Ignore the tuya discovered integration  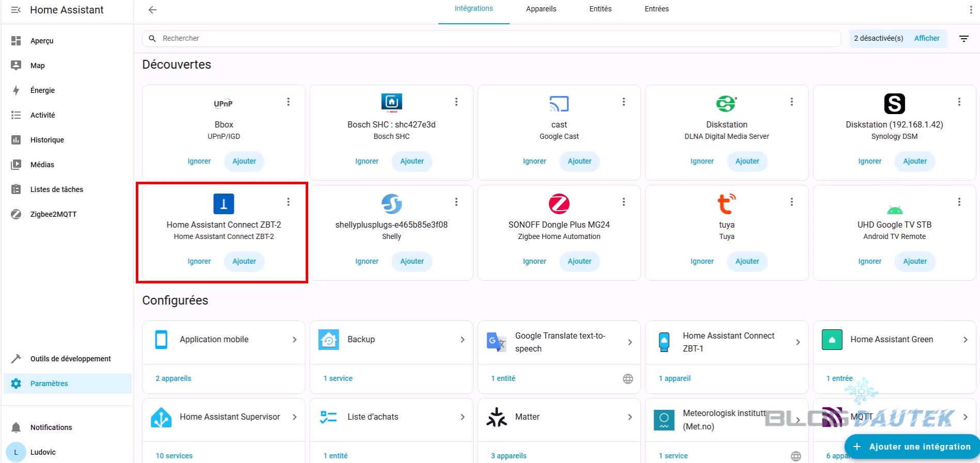702,261
